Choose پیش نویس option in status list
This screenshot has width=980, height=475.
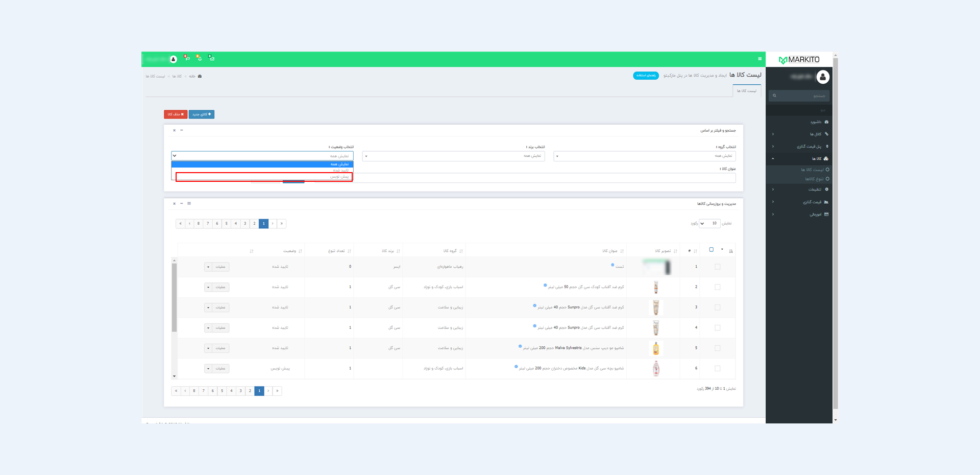click(262, 177)
